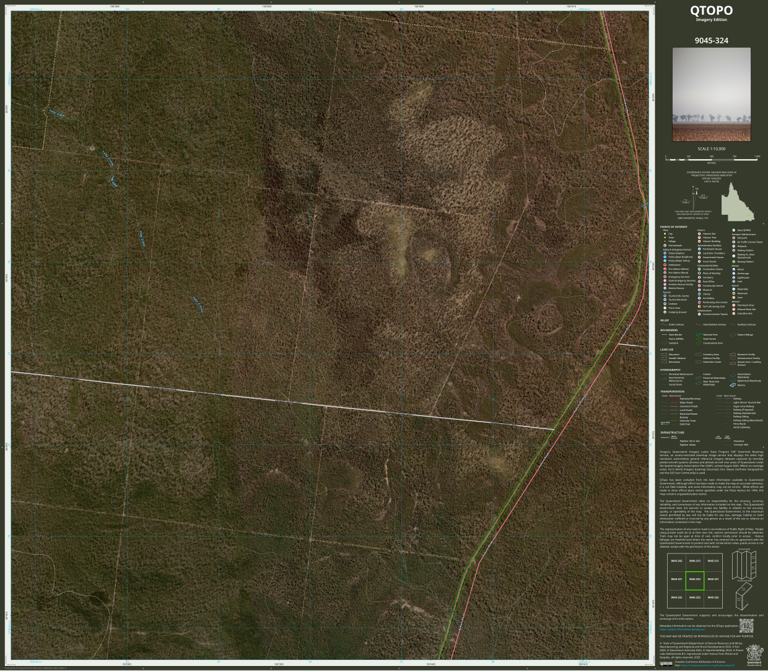Click the white road crossing the map
The width and height of the screenshot is (768, 671).
283,400
